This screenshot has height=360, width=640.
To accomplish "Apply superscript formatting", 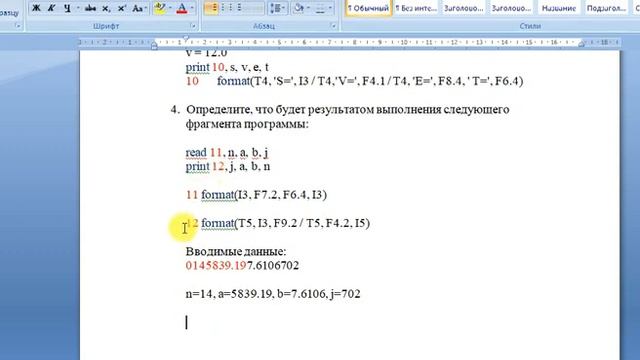I will (x=122, y=8).
